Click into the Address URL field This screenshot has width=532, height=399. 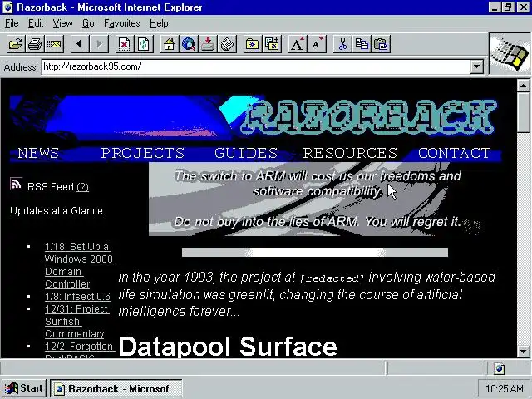point(256,66)
